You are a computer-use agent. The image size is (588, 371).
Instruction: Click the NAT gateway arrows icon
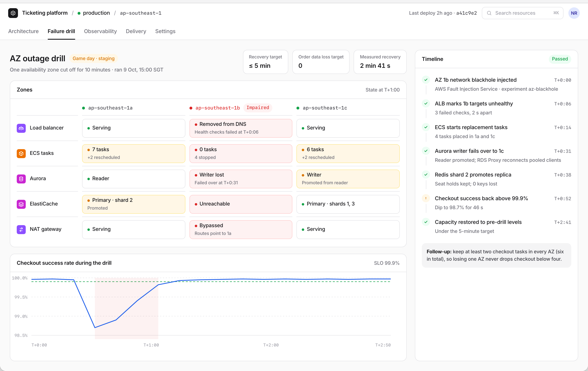click(21, 229)
